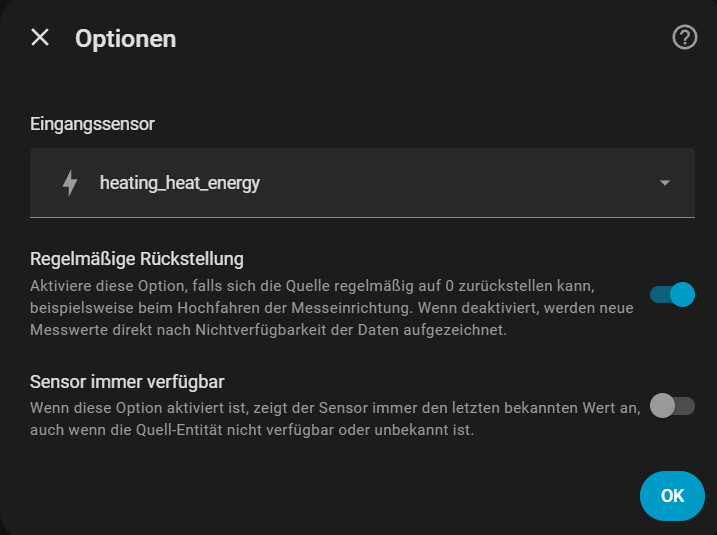Enable the Sensor immer verfügbar toggle
The height and width of the screenshot is (535, 717).
672,406
